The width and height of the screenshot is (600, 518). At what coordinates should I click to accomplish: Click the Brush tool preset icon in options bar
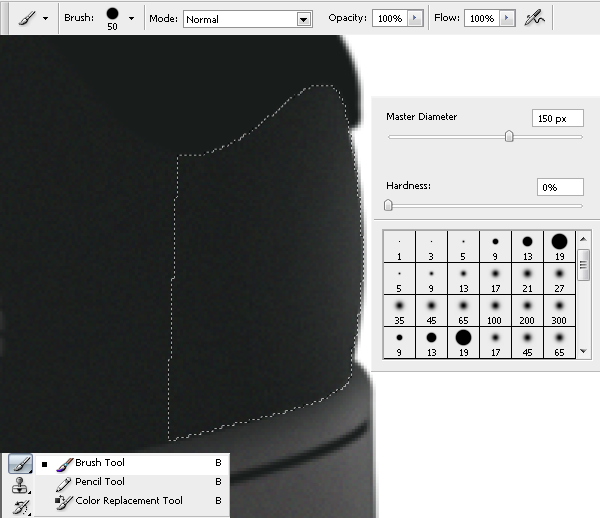(x=28, y=18)
